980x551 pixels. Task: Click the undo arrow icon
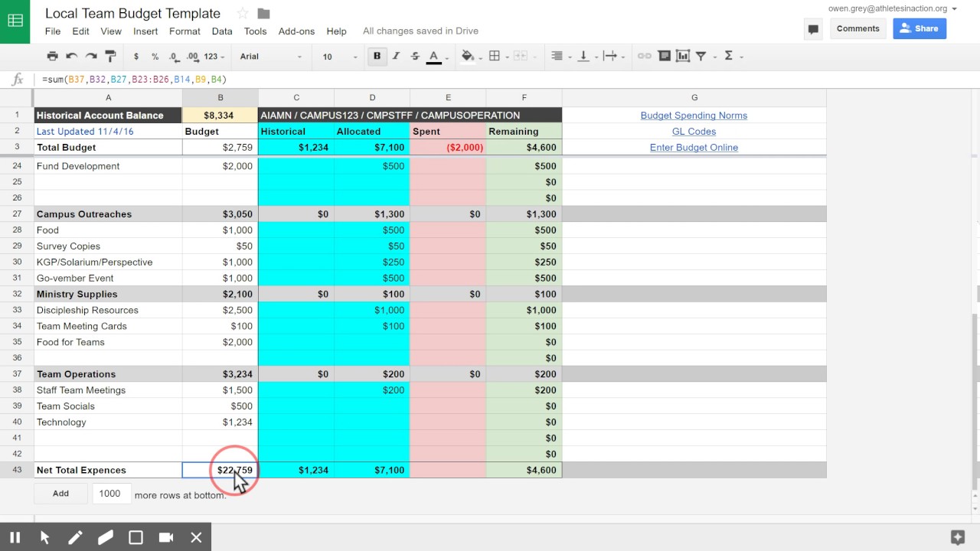tap(71, 56)
